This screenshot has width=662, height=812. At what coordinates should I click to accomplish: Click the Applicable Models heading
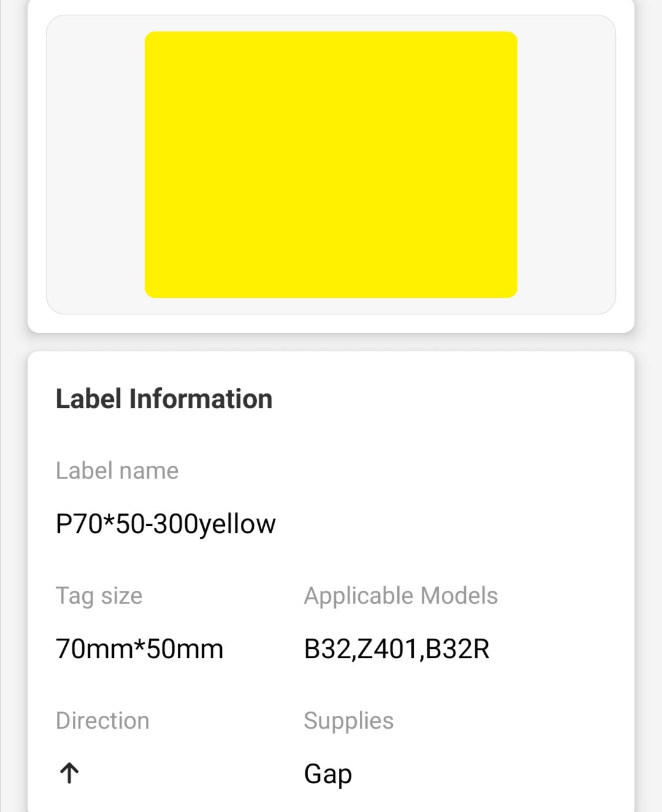401,596
